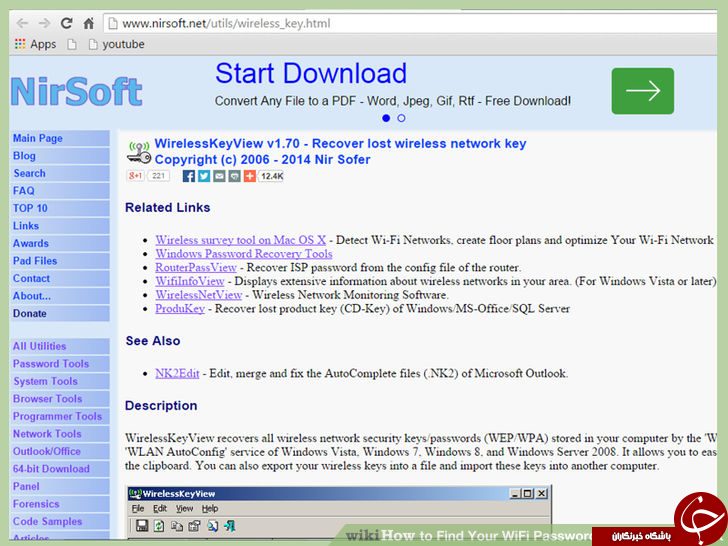Image resolution: width=728 pixels, height=546 pixels.
Task: Open Password Tools category
Action: (60, 364)
